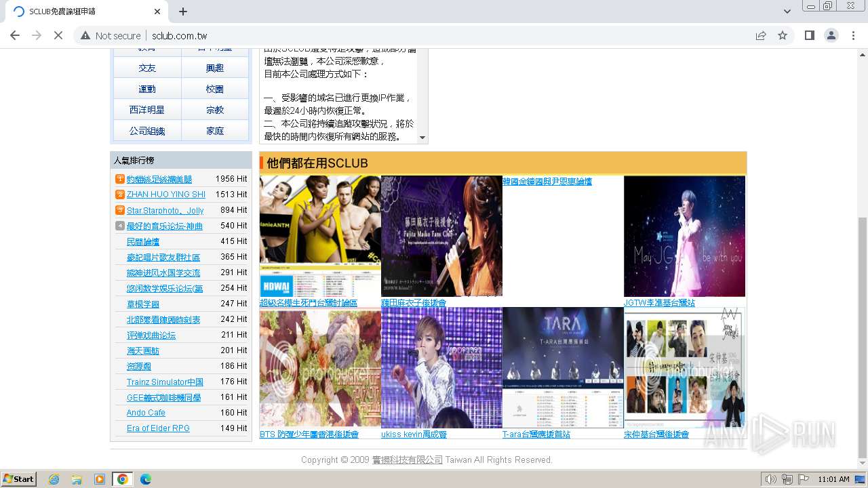Bookmark this page with the star

click(x=783, y=36)
